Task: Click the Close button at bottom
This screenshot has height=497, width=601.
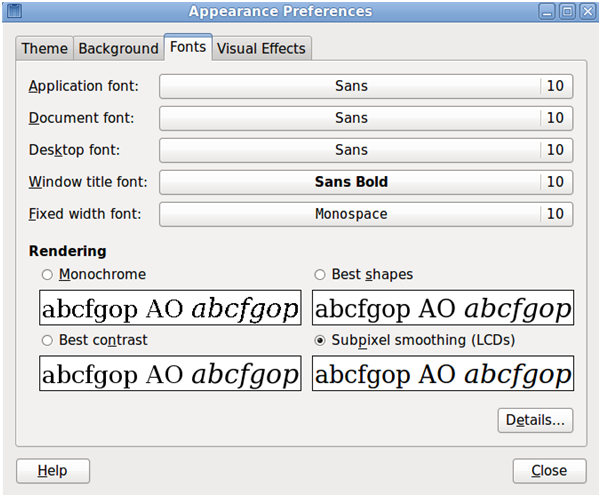Action: coord(550,471)
